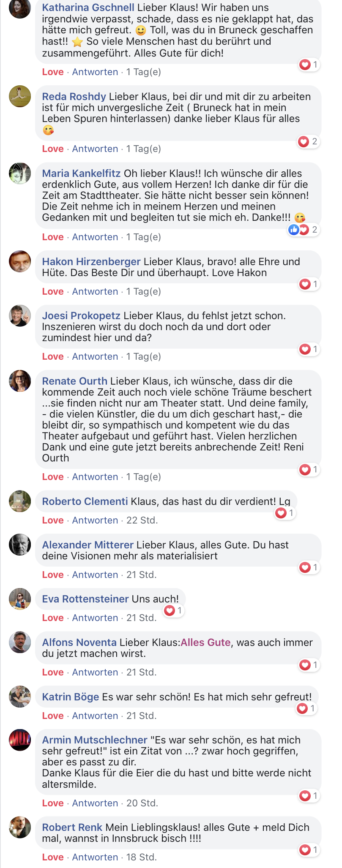Open the heart reaction on Roberto Clementi's comment

(285, 513)
